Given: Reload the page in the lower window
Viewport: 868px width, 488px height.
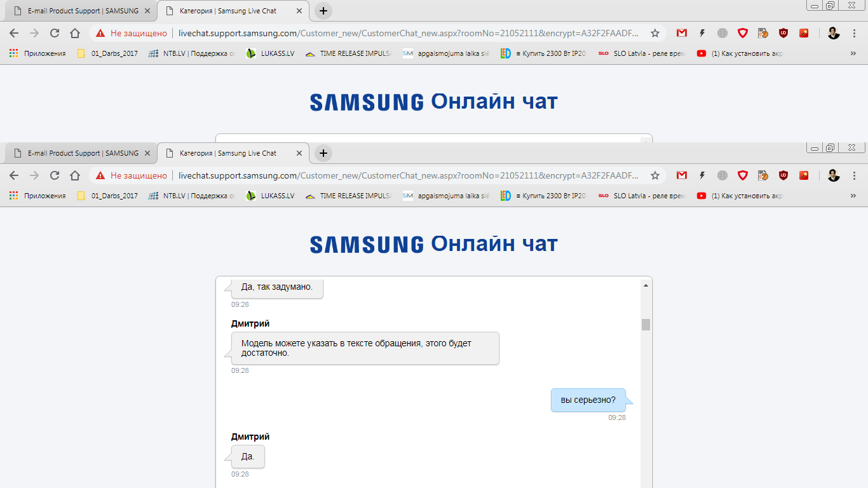Looking at the screenshot, I should [x=55, y=175].
